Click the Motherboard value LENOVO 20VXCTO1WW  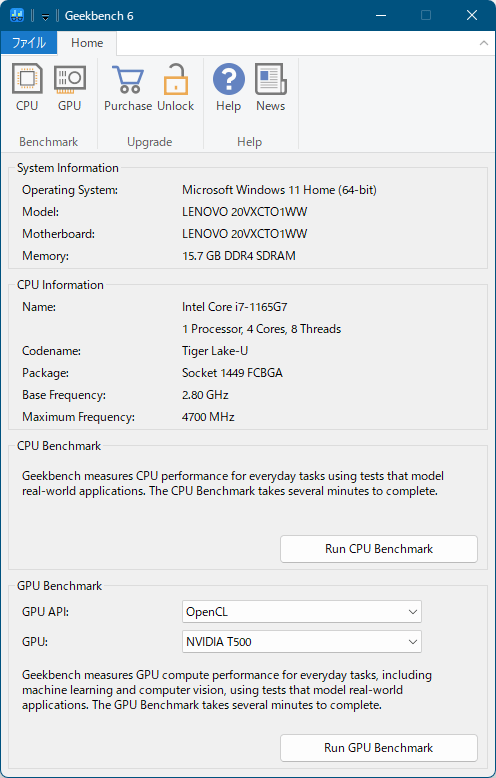245,234
